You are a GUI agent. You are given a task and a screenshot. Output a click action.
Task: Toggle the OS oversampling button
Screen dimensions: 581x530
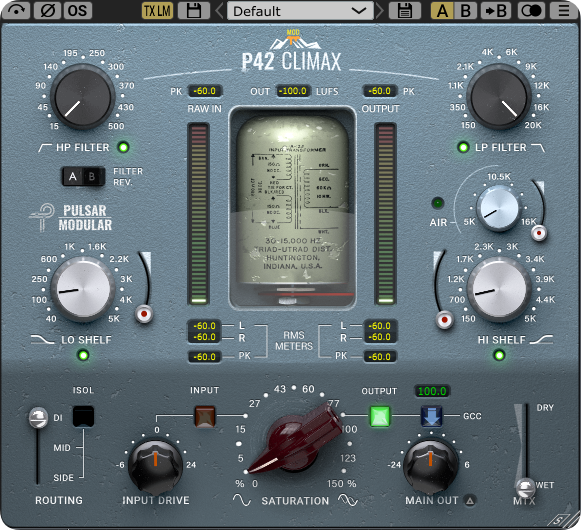click(x=78, y=10)
